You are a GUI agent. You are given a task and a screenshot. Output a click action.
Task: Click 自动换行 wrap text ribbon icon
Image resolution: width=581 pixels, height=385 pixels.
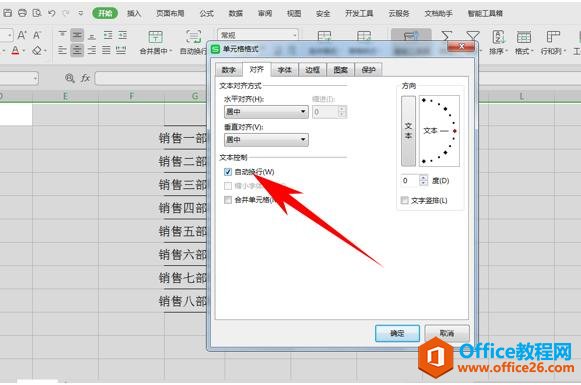193,37
